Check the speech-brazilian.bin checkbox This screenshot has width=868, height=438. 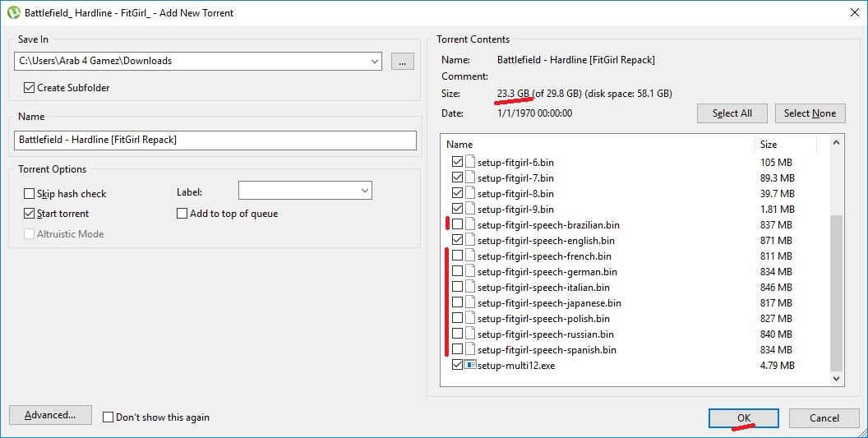click(457, 224)
